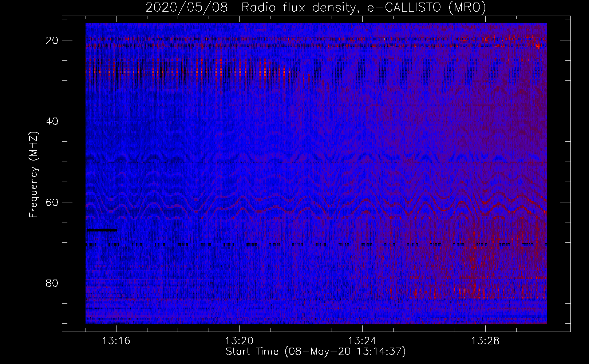Click the 'Frequency (MHZ)' axis title
The width and height of the screenshot is (589, 364).
click(x=33, y=174)
